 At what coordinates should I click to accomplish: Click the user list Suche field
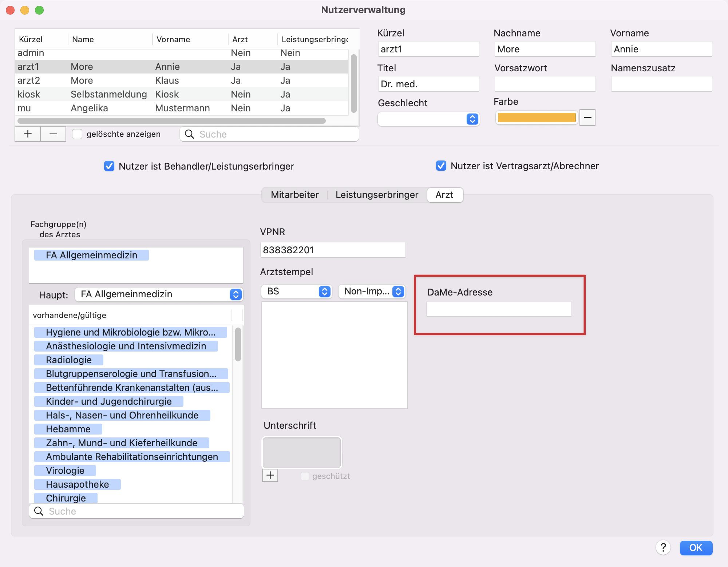coord(269,134)
